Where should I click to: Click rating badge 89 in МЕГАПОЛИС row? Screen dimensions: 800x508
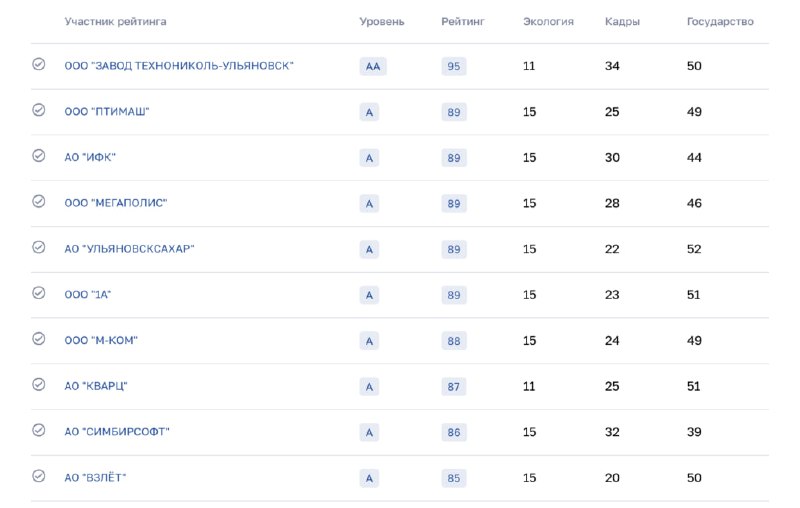[454, 204]
